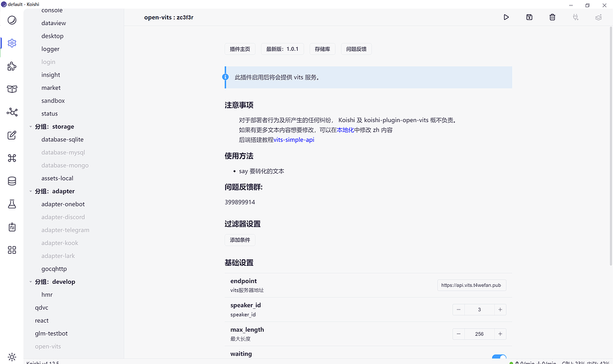Image resolution: width=613 pixels, height=364 pixels.
Task: Enable the plugin with the play button
Action: tap(506, 17)
